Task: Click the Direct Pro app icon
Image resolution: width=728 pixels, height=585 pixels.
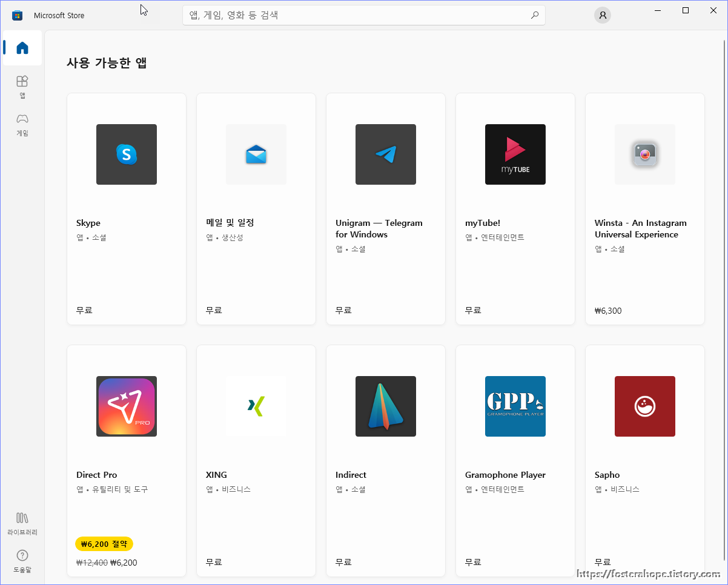Action: pyautogui.click(x=127, y=406)
